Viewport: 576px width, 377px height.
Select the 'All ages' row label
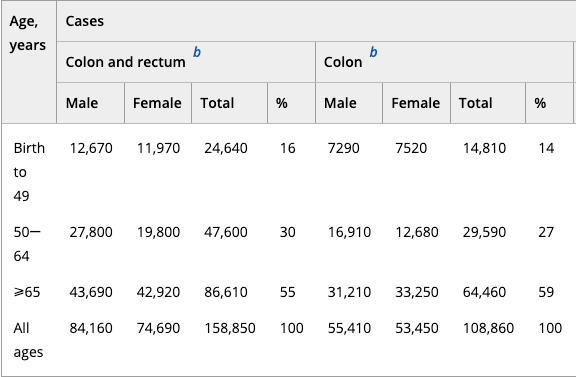28,340
